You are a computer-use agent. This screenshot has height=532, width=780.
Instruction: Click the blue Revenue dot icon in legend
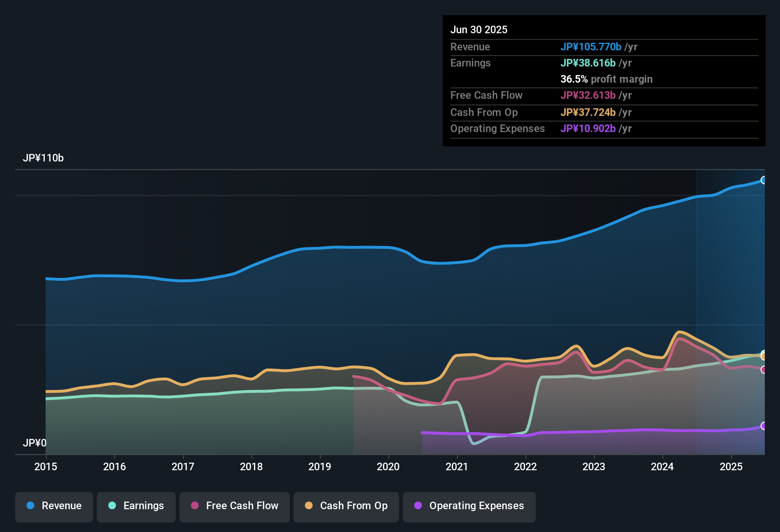pos(30,506)
